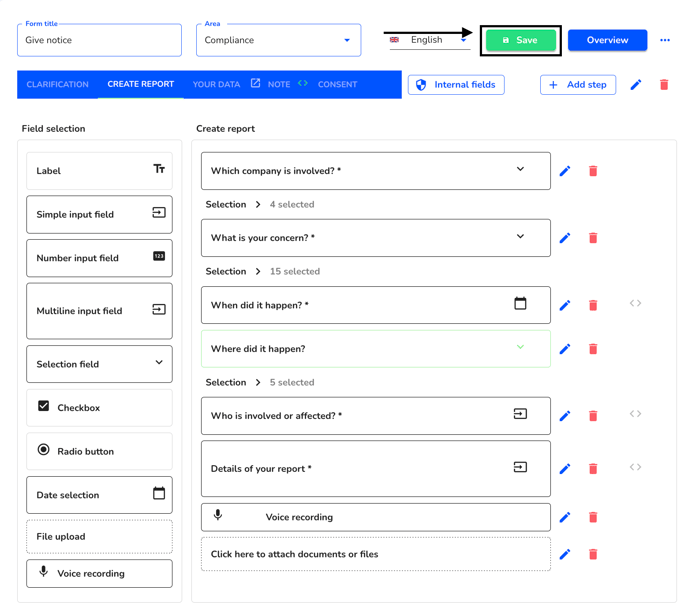
Task: Edit the attach documents or files field
Action: pos(565,554)
